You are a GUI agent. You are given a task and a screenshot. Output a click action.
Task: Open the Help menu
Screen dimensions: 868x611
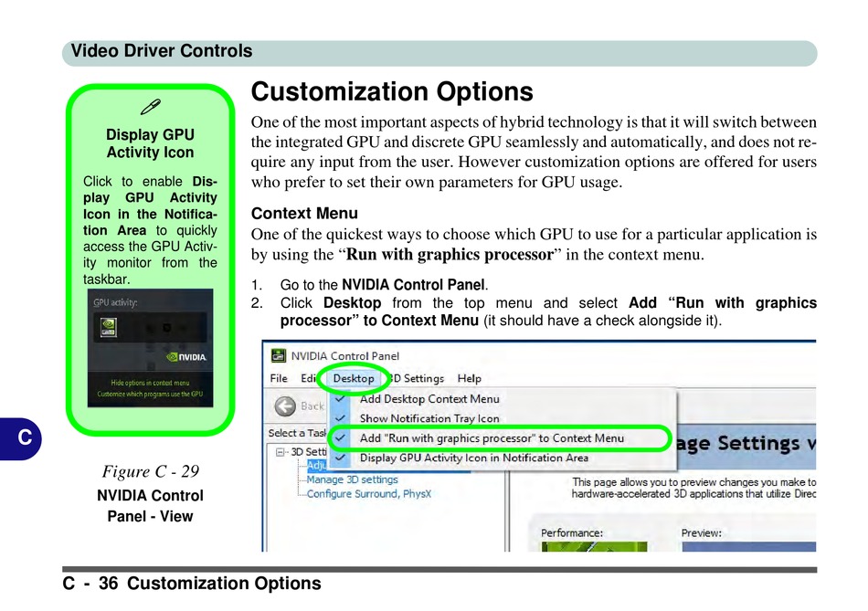point(469,378)
